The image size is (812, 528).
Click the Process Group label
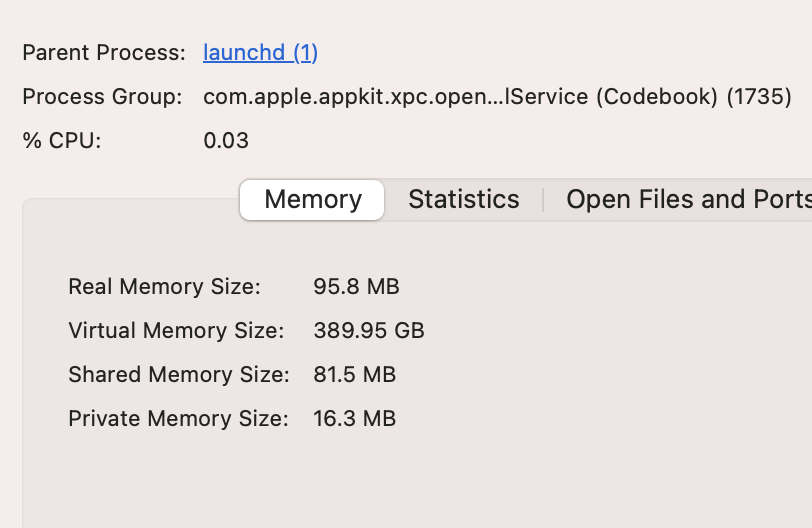pos(102,97)
